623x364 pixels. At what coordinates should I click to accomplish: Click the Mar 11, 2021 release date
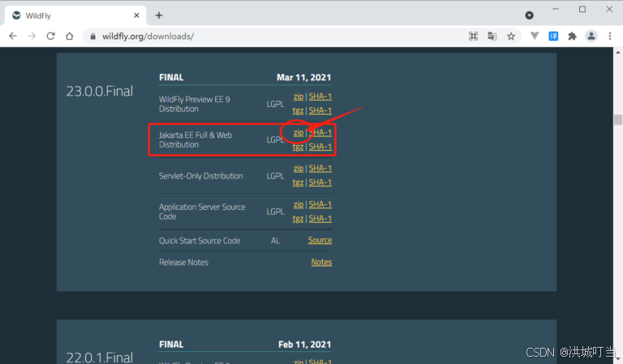pyautogui.click(x=304, y=77)
